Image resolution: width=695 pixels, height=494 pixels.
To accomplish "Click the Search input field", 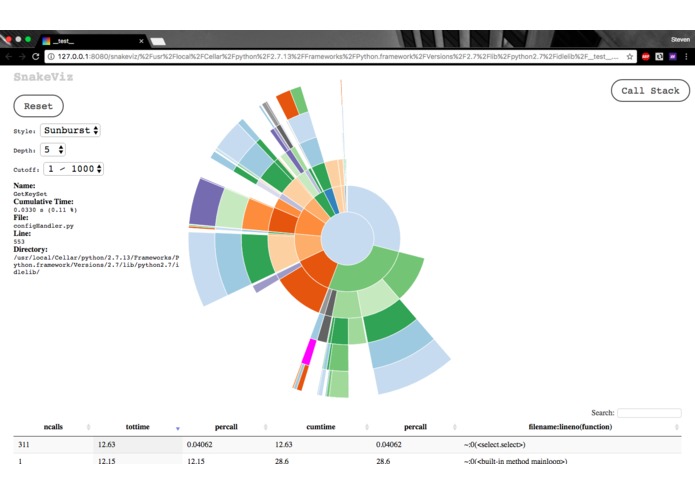I will click(x=649, y=412).
